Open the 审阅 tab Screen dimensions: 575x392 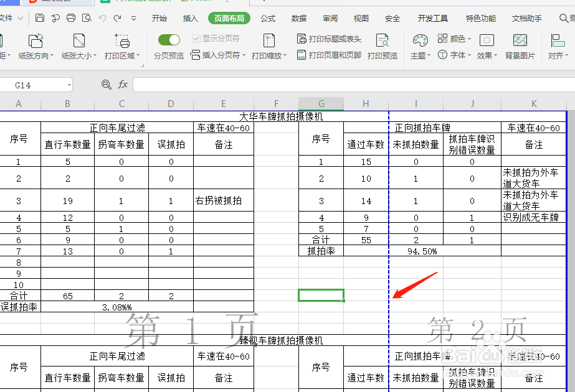tap(330, 18)
